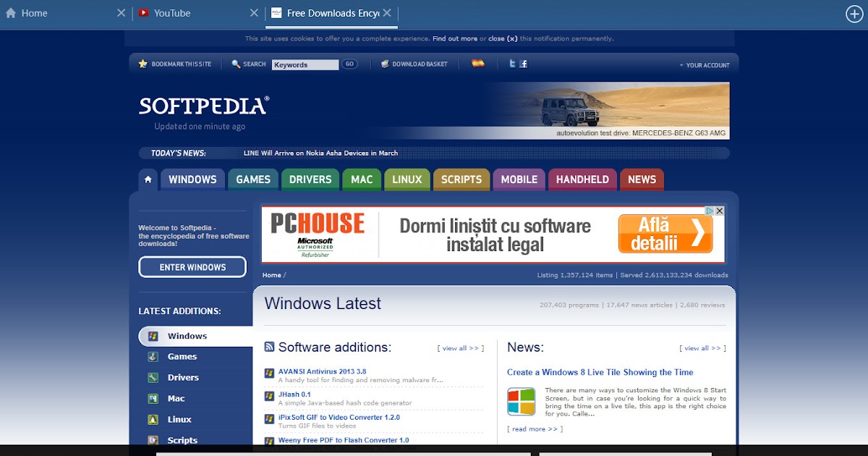
Task: Open the NEWS category tab
Action: point(642,180)
